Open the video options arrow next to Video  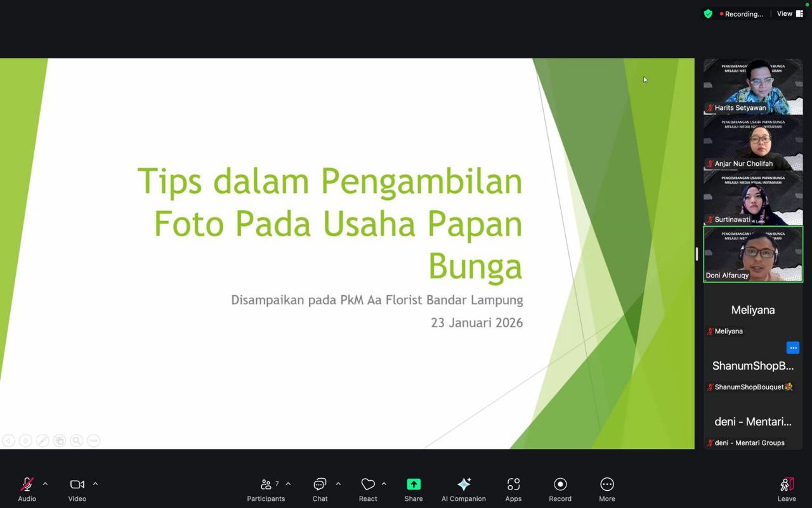pos(95,484)
